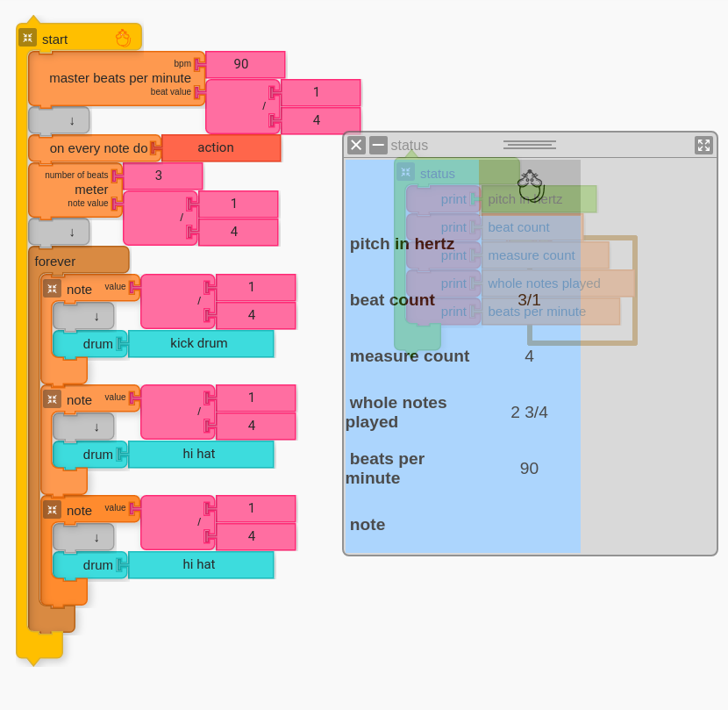
Task: Select last hi hat note numerator 1
Action: pos(255,508)
